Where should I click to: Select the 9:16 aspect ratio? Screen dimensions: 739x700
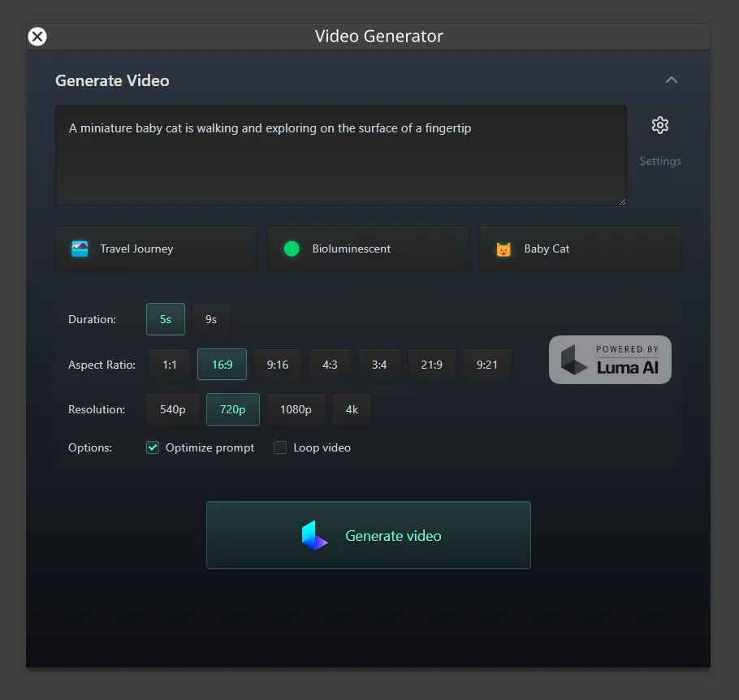278,365
